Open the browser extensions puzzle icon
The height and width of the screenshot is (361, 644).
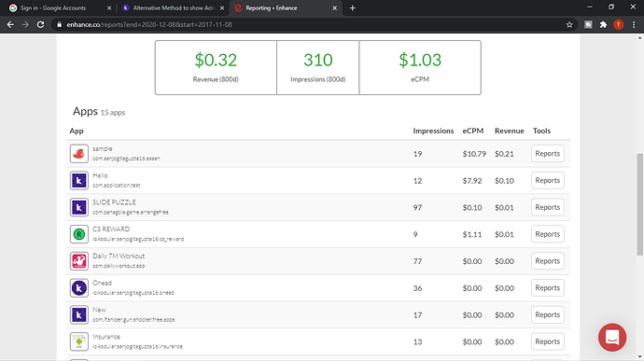[603, 24]
